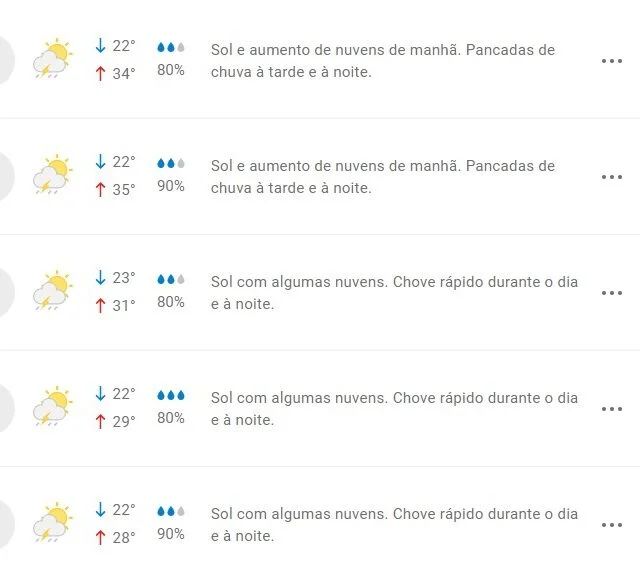Click the weather icon in the 35° max row
This screenshot has width=640, height=572.
coord(53,174)
